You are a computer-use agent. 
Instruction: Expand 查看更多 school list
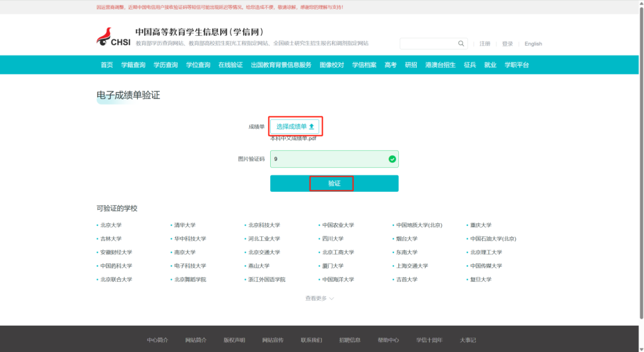[320, 298]
